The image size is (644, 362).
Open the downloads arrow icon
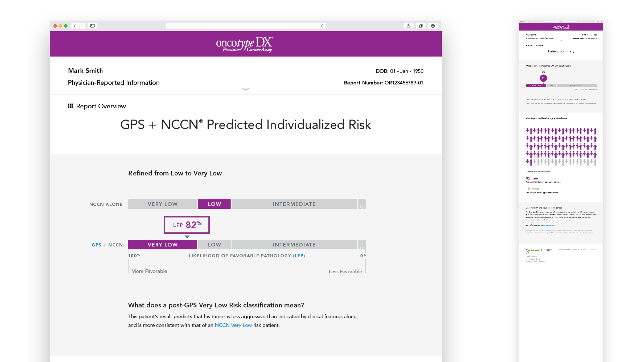[433, 26]
